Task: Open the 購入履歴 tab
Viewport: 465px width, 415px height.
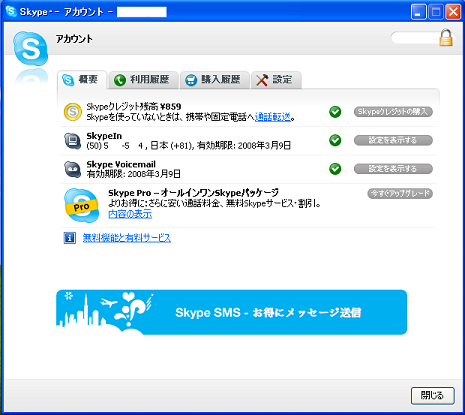Action: [215, 80]
